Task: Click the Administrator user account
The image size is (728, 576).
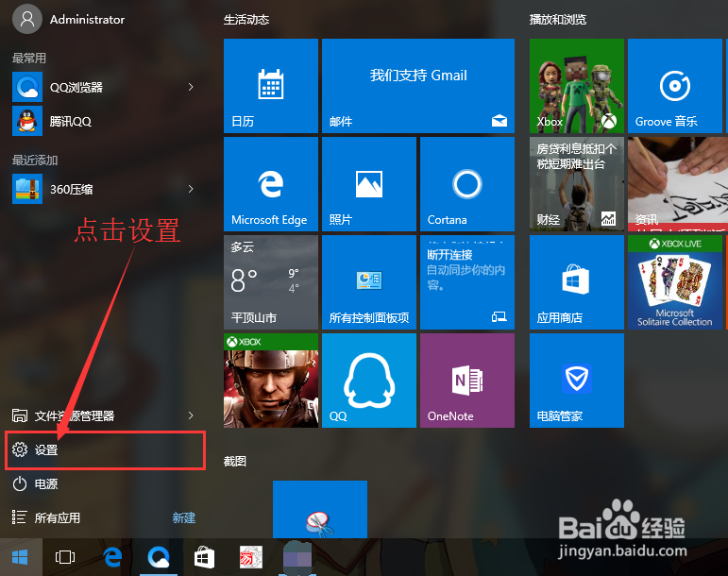Action: 69,19
